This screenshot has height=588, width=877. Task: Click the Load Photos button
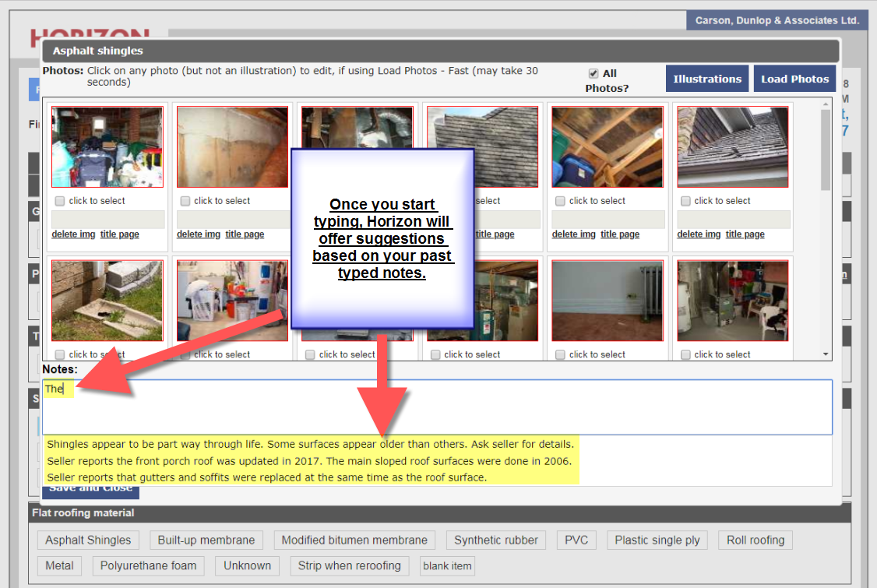tap(794, 79)
